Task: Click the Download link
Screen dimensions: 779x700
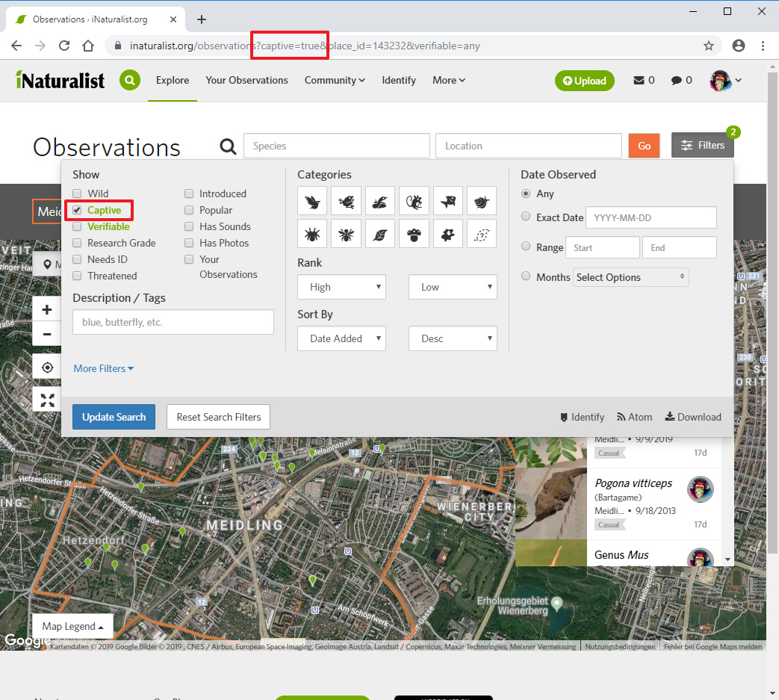Action: click(x=694, y=417)
